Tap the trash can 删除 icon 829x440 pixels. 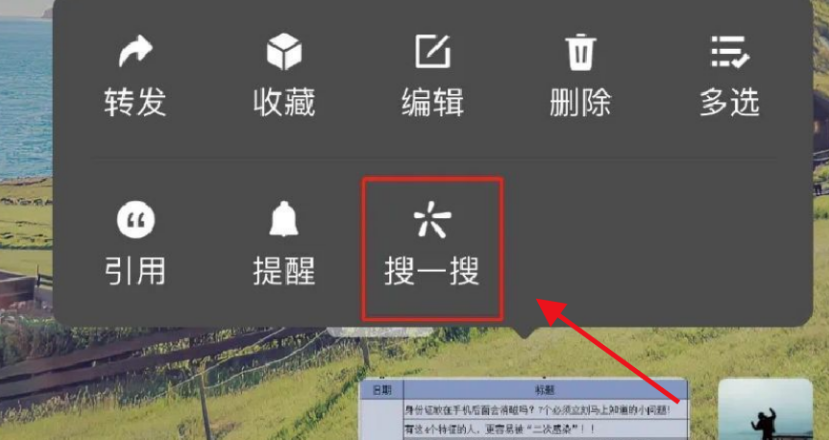coord(581,51)
